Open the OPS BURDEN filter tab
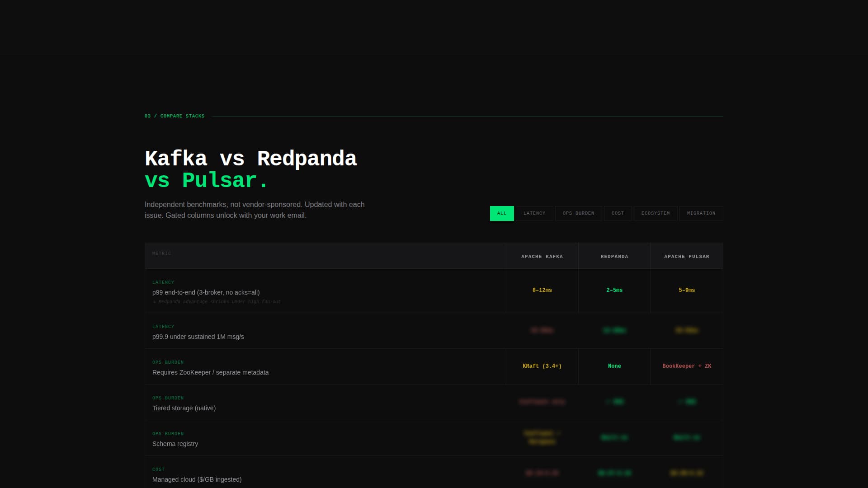 (578, 213)
